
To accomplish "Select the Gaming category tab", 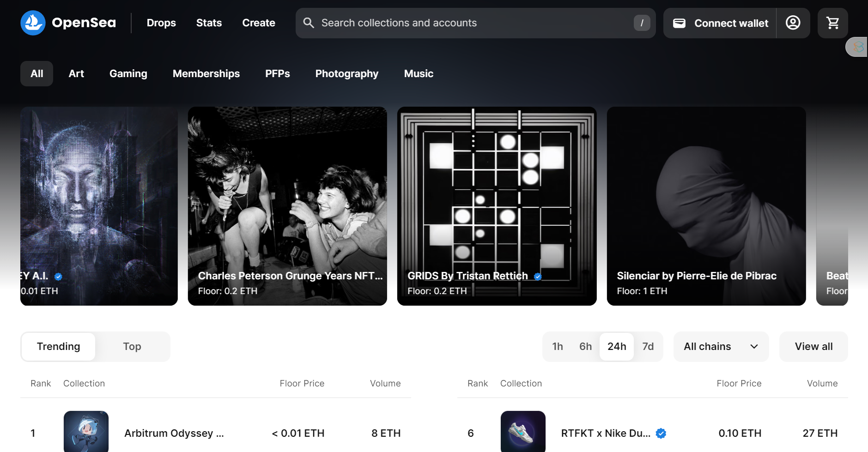I will click(x=128, y=73).
